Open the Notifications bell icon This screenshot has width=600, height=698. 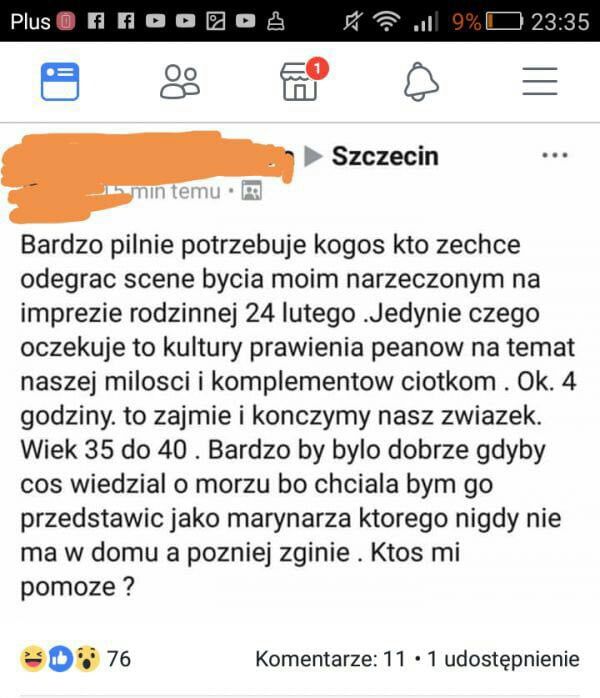tap(421, 82)
